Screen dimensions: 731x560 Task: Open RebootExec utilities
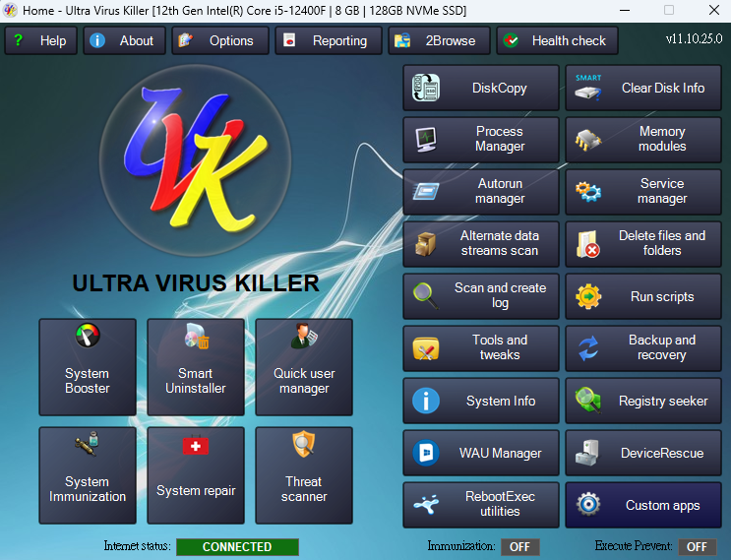point(481,505)
